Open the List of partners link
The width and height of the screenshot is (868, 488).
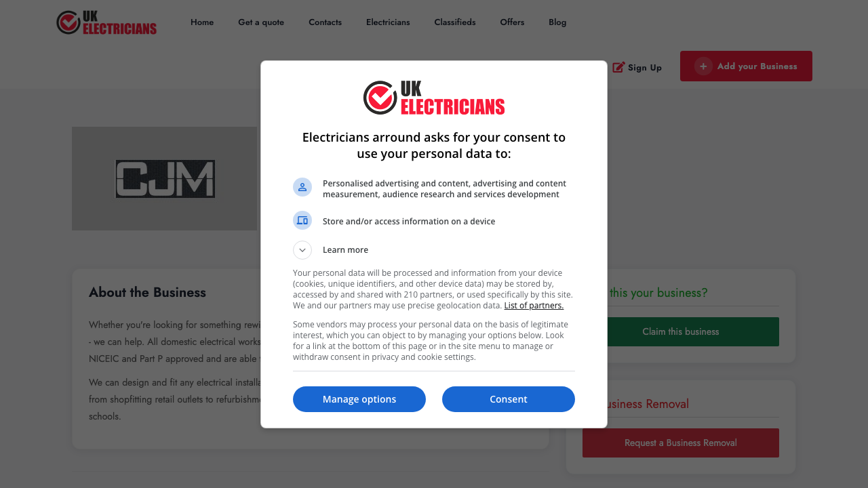[534, 305]
